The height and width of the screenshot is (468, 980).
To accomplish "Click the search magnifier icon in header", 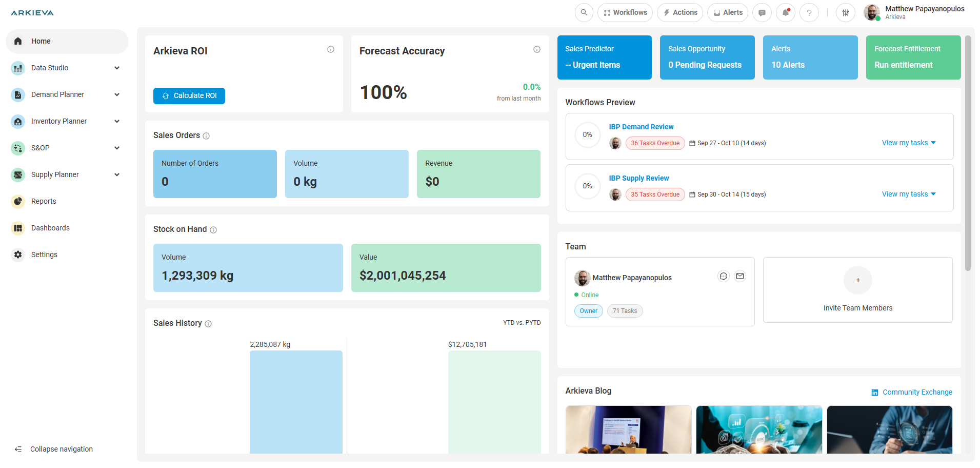I will (584, 13).
